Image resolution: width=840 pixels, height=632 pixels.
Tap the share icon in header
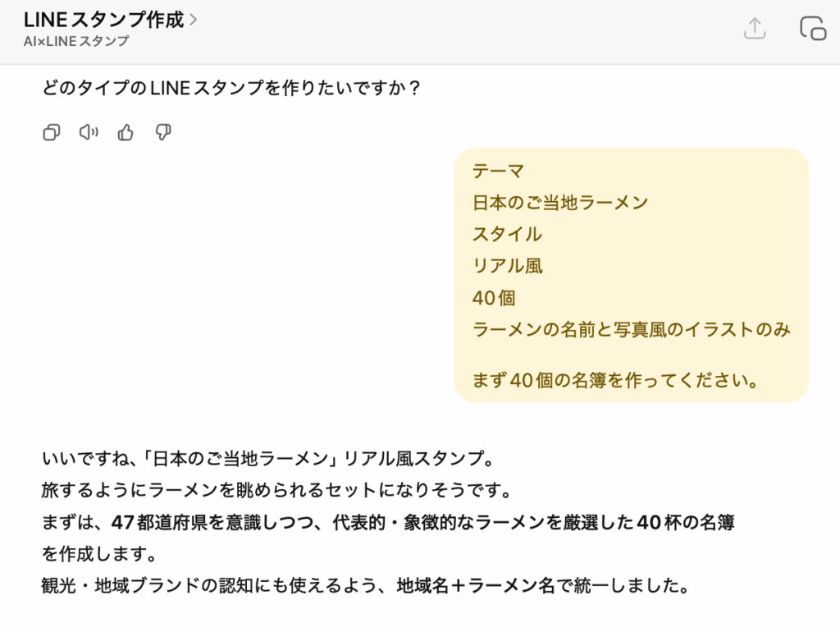click(x=754, y=29)
